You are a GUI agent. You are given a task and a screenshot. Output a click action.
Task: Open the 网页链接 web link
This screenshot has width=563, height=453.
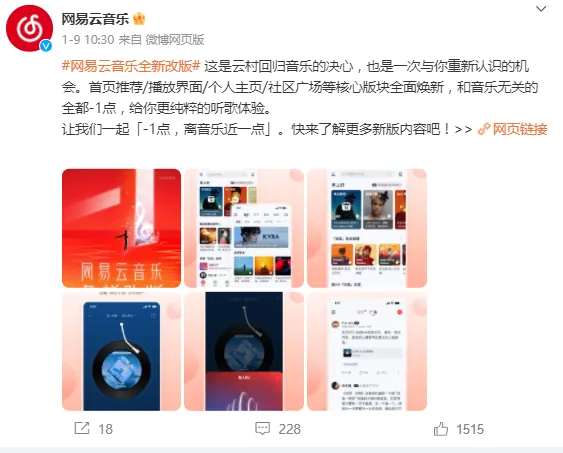(x=520, y=129)
